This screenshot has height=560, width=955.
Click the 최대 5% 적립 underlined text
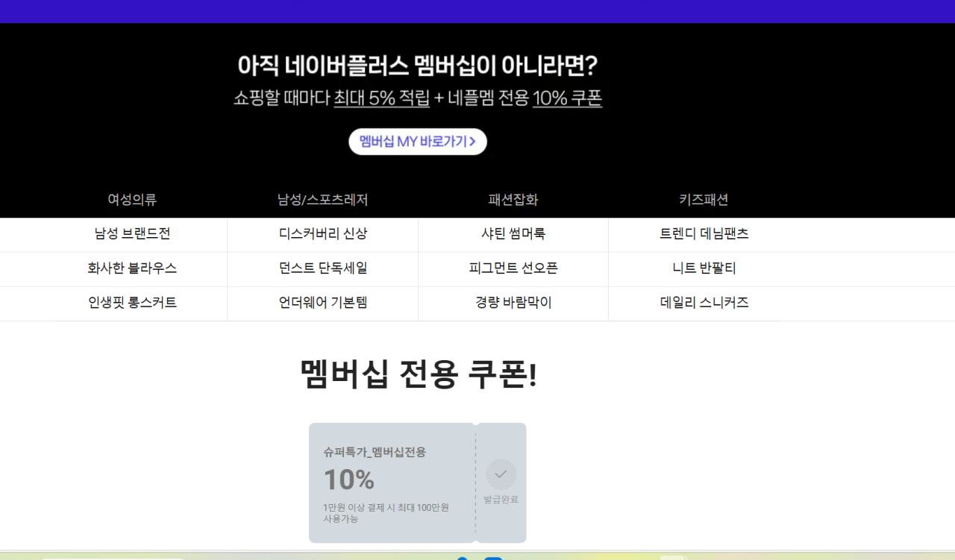381,98
